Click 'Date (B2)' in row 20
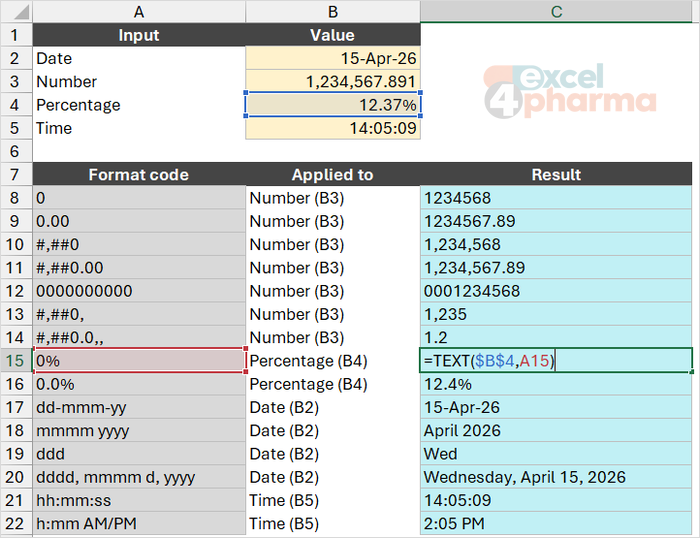This screenshot has width=700, height=538. [x=284, y=477]
